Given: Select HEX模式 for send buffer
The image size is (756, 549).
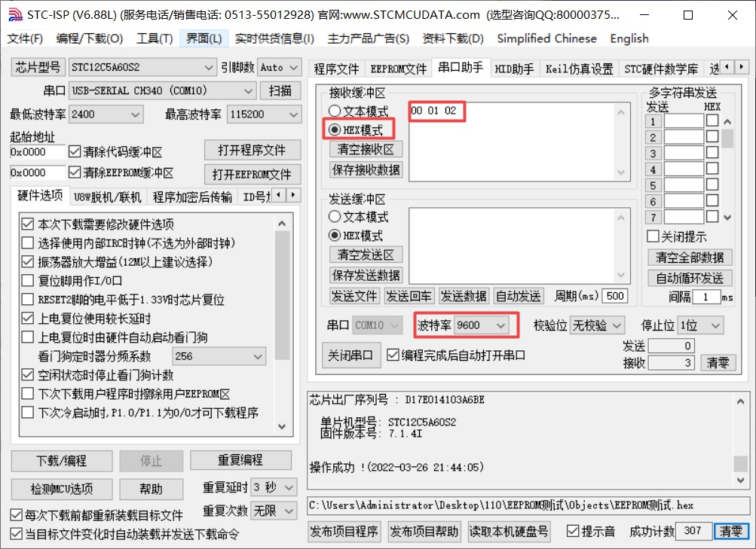Looking at the screenshot, I should point(355,236).
